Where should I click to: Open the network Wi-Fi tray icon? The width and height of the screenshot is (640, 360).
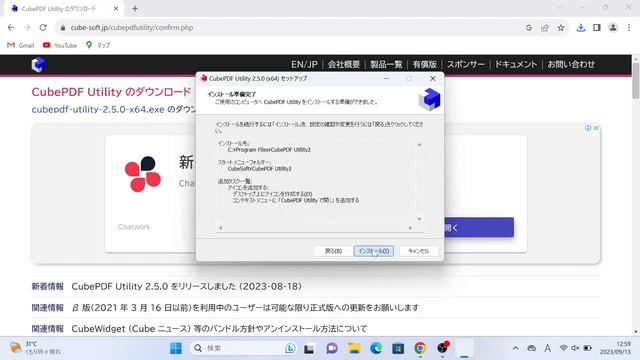click(563, 348)
